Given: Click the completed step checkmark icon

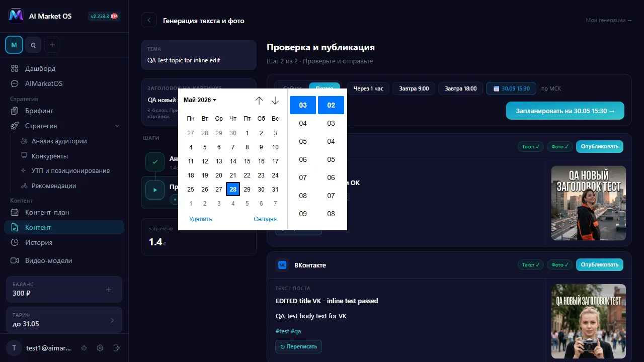Looking at the screenshot, I should tap(155, 162).
